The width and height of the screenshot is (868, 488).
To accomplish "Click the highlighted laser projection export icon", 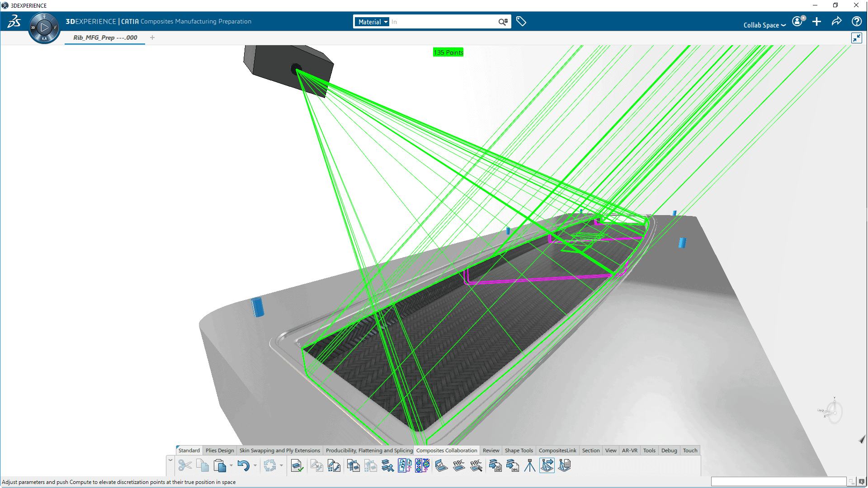I will click(547, 465).
